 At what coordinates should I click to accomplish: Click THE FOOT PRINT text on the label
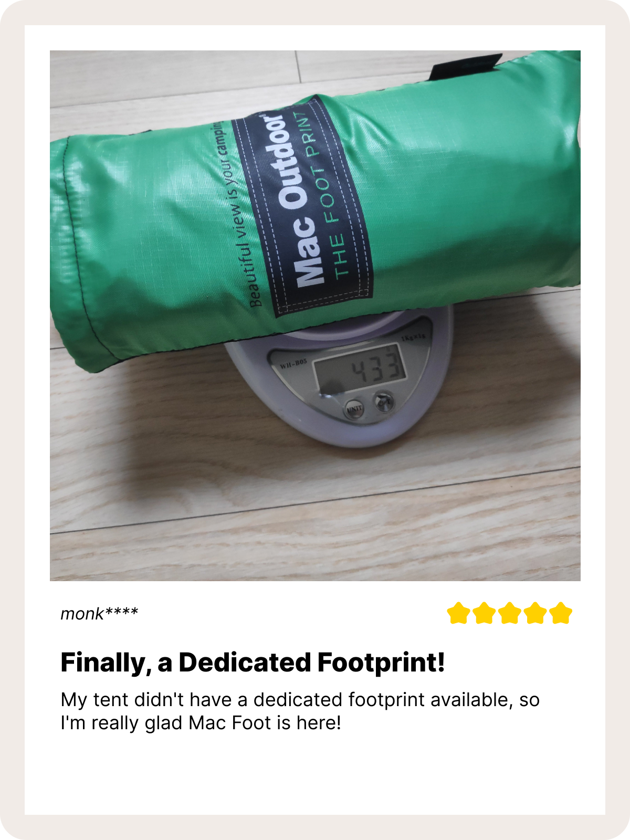tap(327, 194)
